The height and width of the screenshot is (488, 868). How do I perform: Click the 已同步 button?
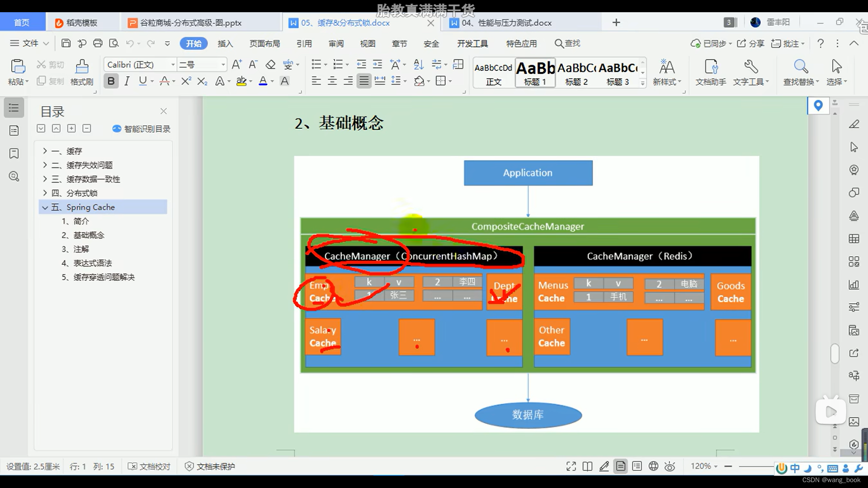(708, 43)
